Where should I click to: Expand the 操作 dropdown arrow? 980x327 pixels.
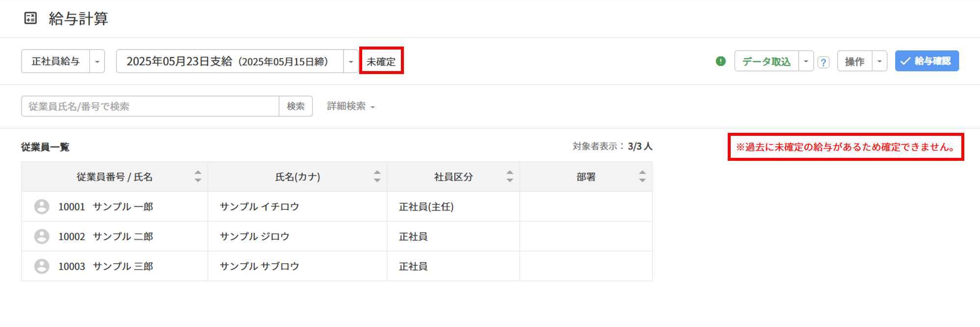pos(879,61)
